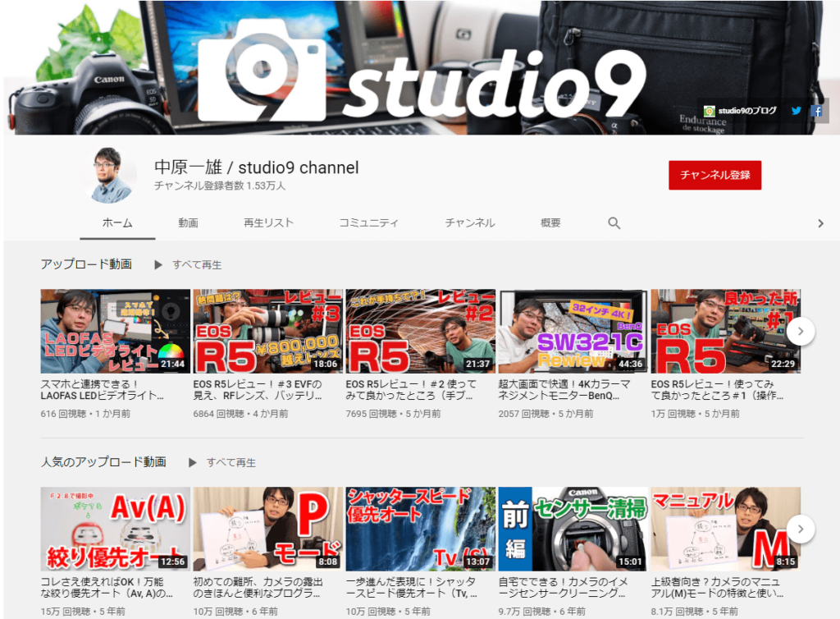
Task: Click the 616 回視聴・1 か月前 stats text
Action: (x=85, y=414)
